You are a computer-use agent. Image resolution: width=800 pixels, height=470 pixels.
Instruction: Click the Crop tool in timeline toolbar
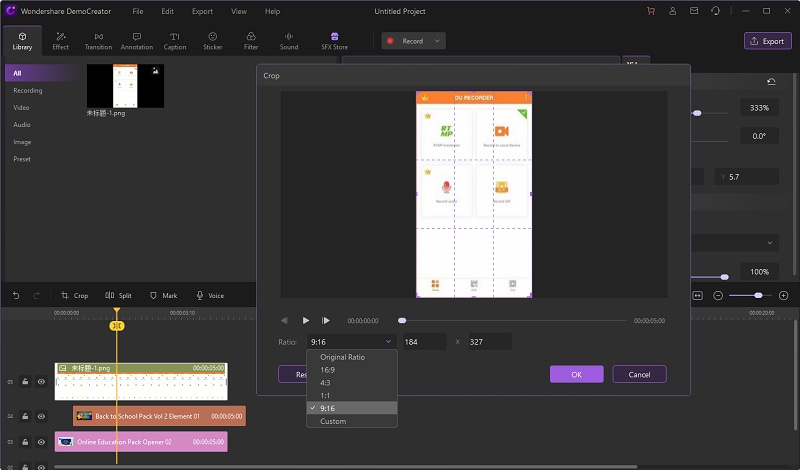tap(74, 295)
